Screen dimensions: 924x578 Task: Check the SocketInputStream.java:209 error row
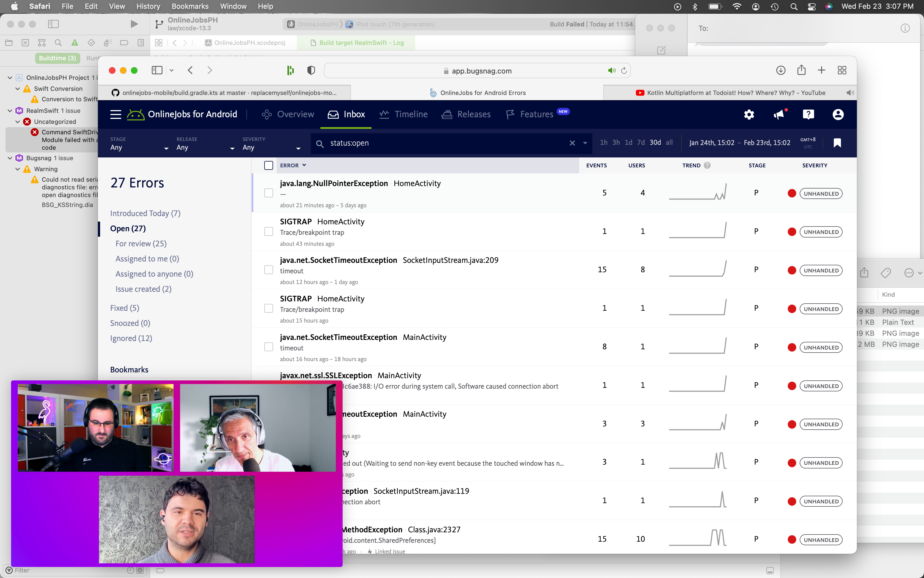268,270
